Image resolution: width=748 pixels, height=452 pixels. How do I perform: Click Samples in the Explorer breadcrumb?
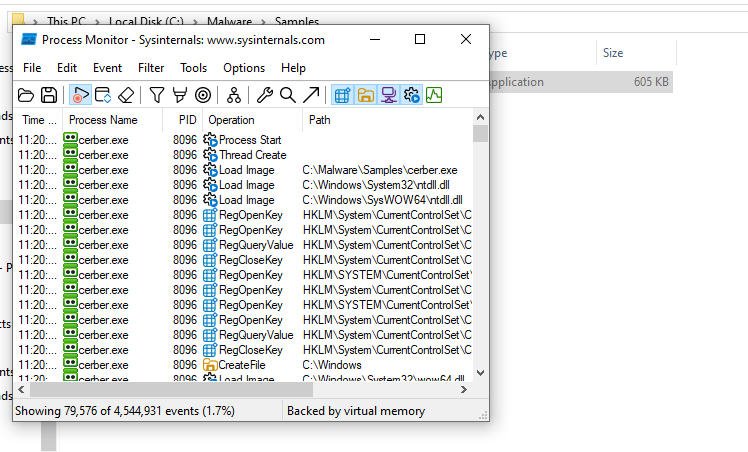[x=297, y=22]
